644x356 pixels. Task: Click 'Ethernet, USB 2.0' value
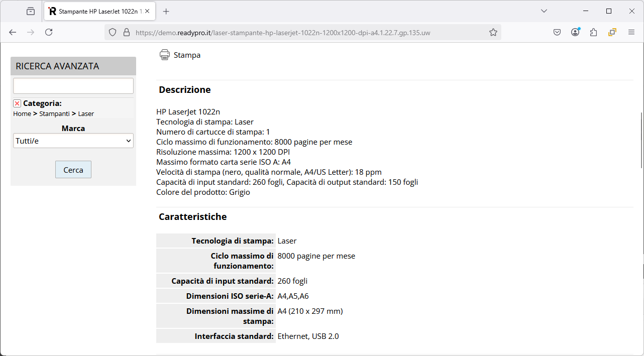[308, 336]
